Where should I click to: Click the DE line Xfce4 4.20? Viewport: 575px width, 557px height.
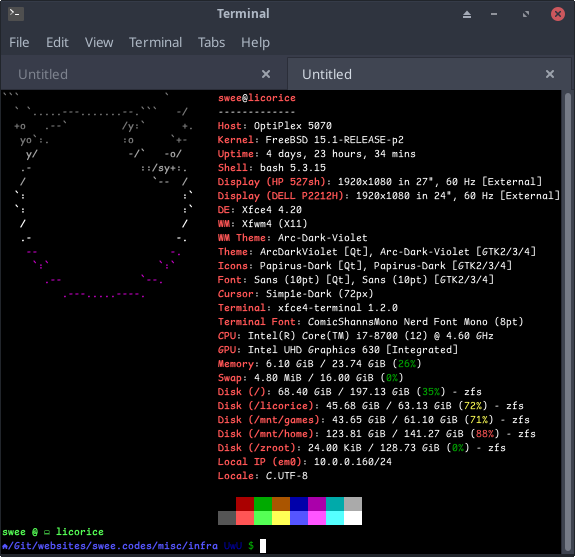260,210
